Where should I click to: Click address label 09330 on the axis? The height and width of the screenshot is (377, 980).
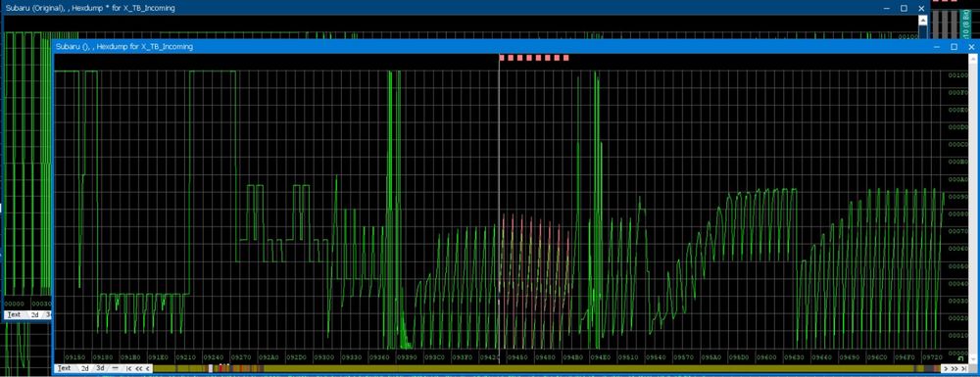click(352, 357)
